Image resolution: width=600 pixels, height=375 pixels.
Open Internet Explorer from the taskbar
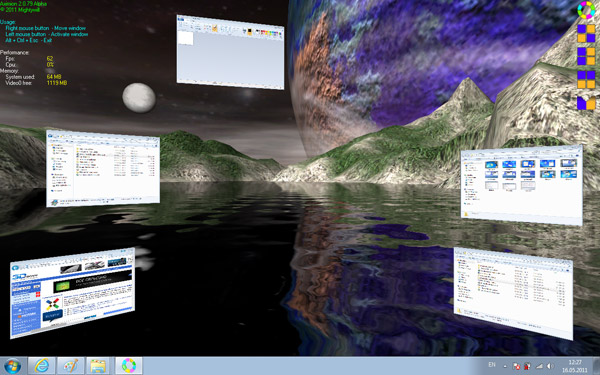click(41, 365)
